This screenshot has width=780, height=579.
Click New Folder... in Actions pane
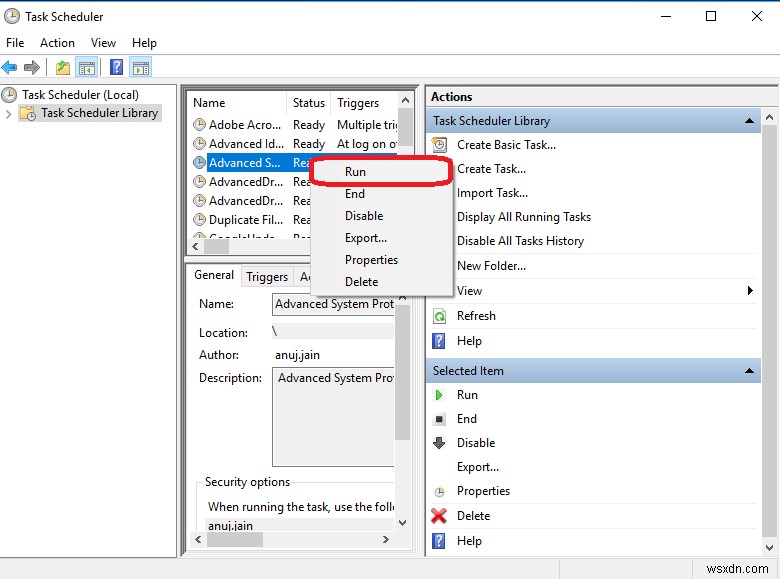pos(491,266)
